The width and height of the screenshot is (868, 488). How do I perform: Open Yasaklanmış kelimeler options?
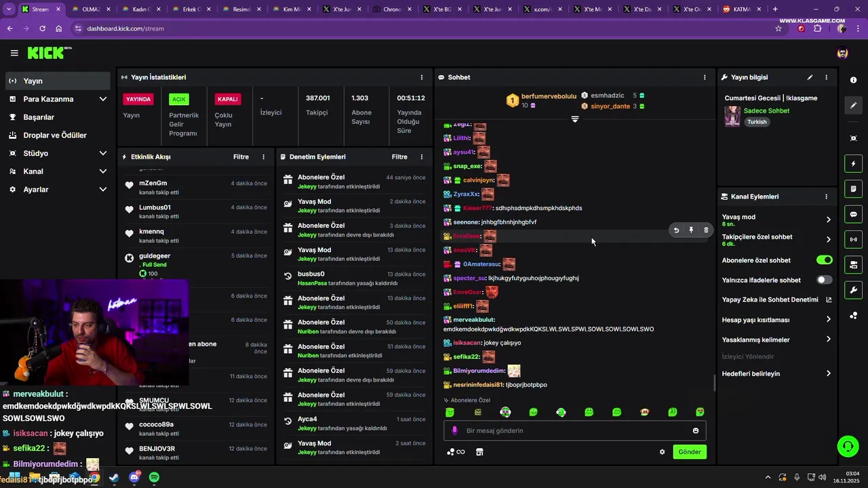(x=828, y=340)
